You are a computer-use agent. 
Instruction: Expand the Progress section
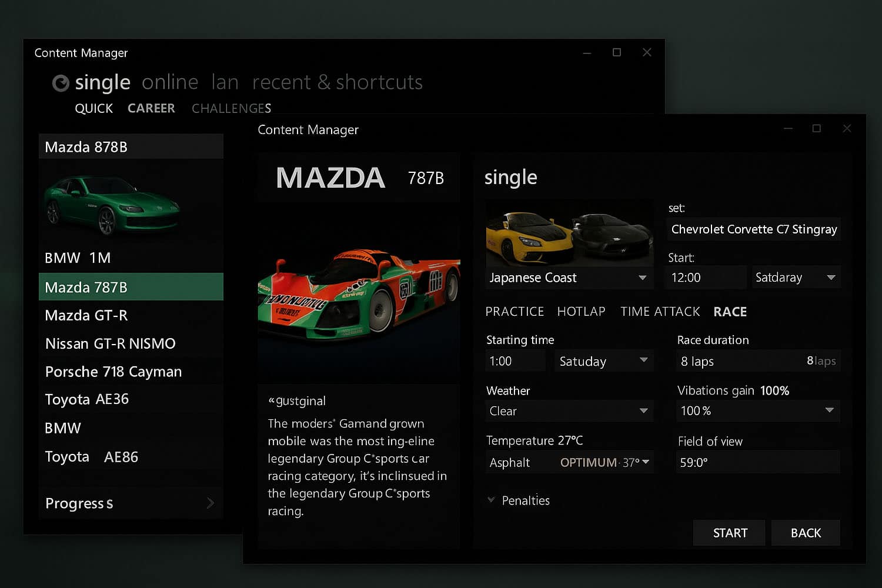click(131, 503)
